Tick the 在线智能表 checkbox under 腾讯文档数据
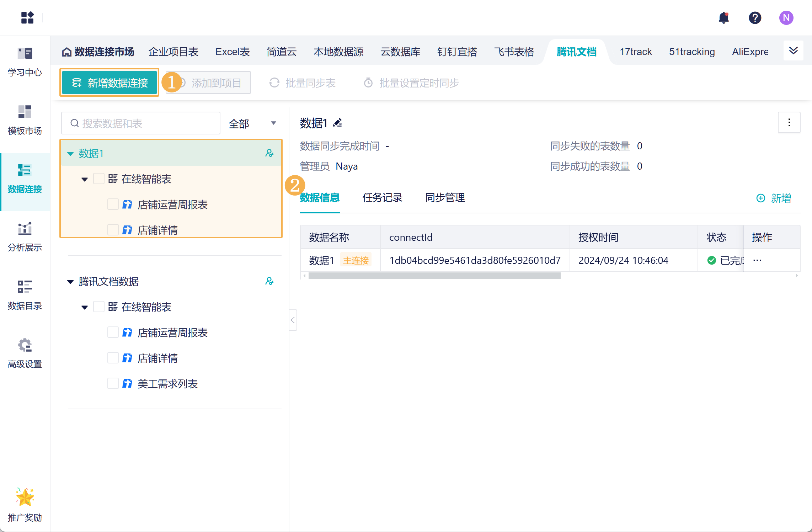The width and height of the screenshot is (812, 532). [x=99, y=307]
